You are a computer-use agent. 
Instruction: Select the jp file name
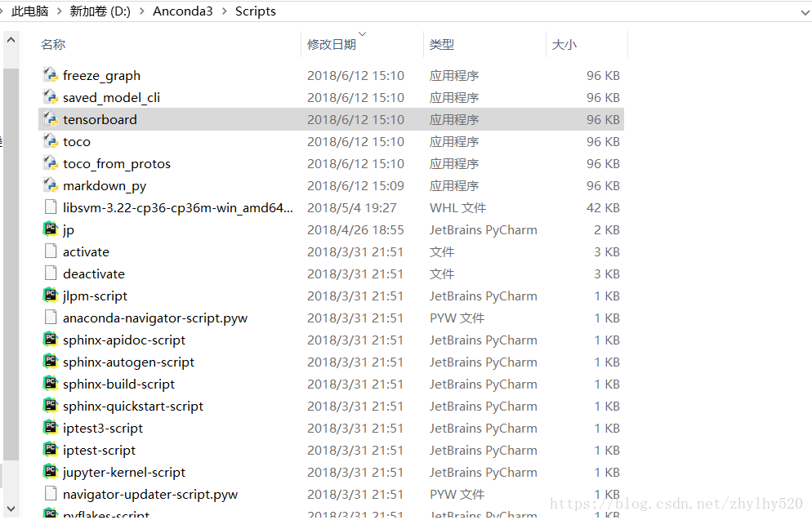click(69, 229)
